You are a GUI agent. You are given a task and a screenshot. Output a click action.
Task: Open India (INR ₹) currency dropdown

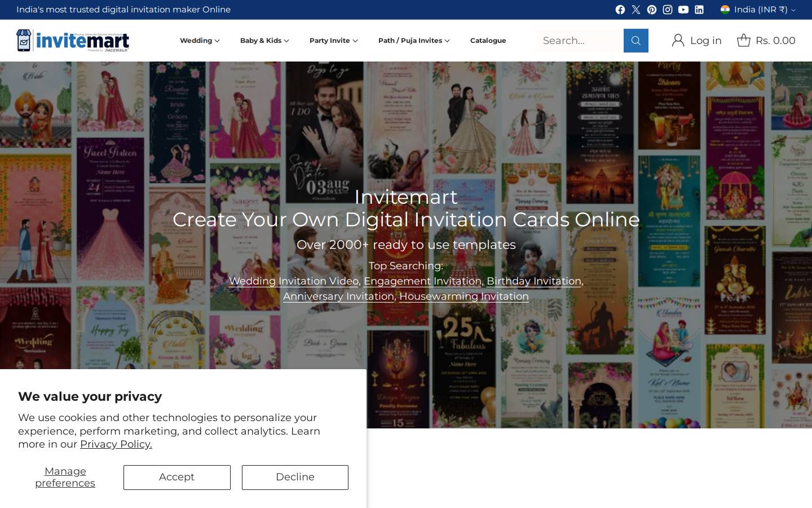click(758, 10)
